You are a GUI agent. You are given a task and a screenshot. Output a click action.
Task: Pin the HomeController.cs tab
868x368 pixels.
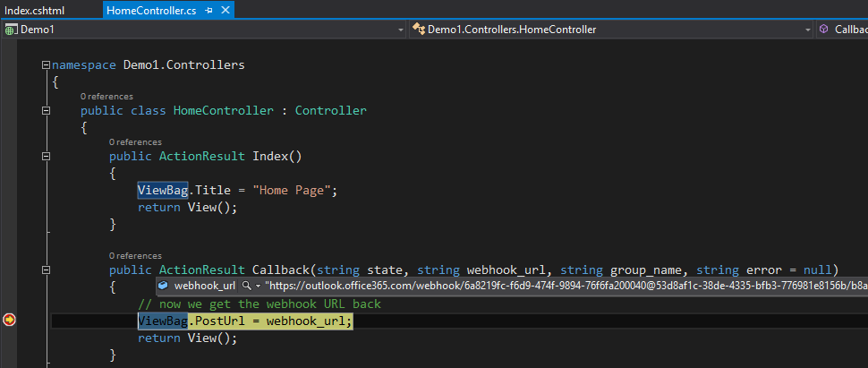coord(208,11)
